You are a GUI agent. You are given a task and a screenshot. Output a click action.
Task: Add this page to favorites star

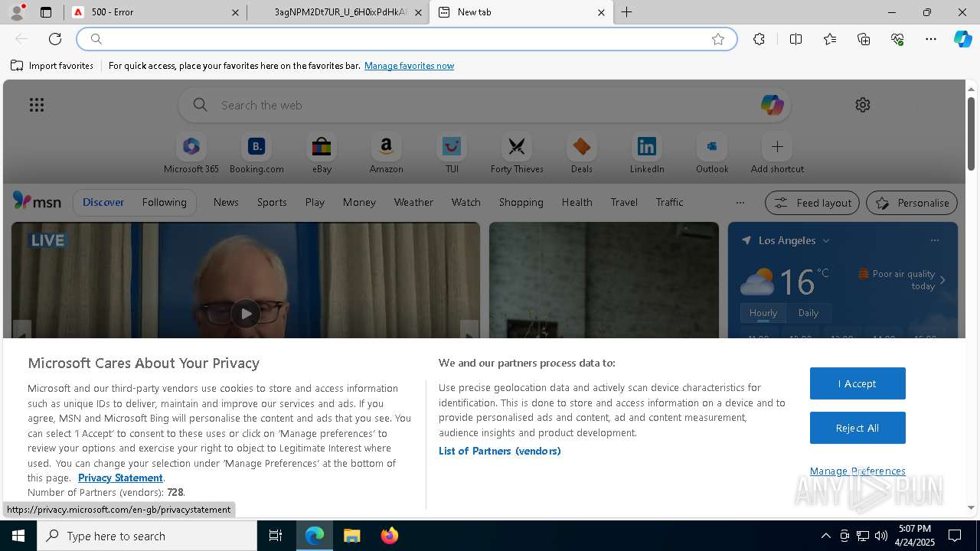tap(718, 39)
